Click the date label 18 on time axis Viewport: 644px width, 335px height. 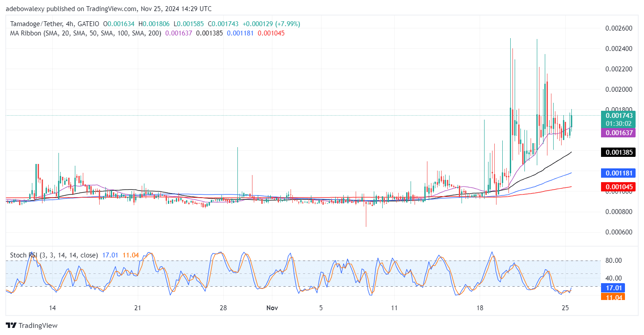(x=480, y=308)
